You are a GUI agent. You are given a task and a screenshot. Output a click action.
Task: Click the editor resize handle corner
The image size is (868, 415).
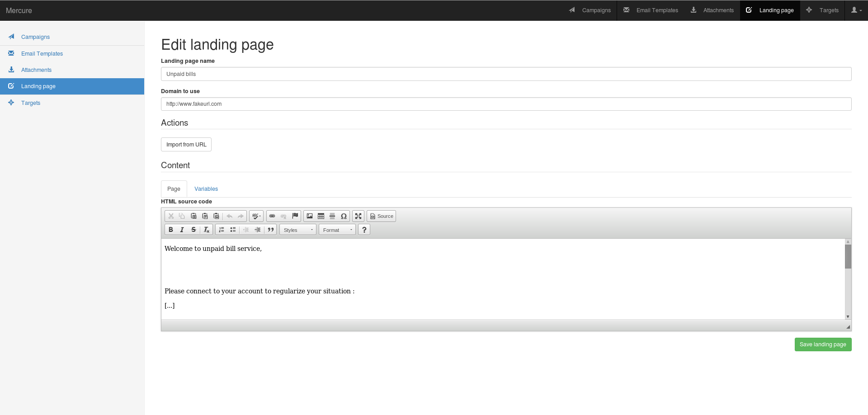848,326
